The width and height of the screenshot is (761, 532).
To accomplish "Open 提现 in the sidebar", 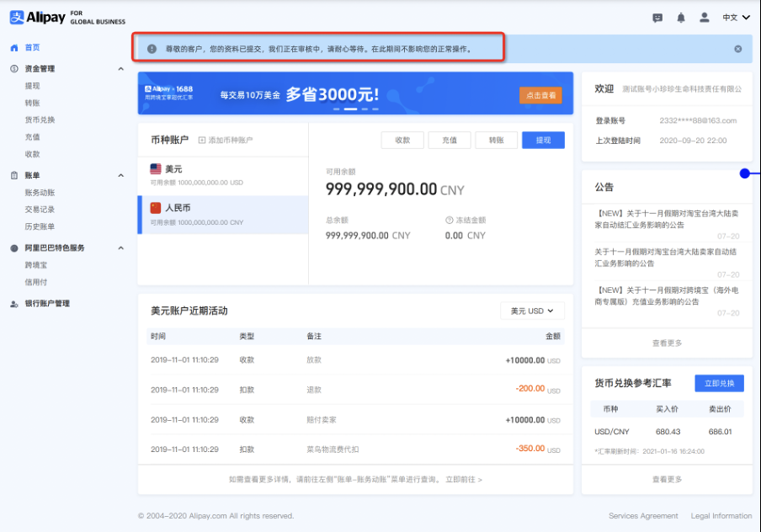I will coord(33,86).
